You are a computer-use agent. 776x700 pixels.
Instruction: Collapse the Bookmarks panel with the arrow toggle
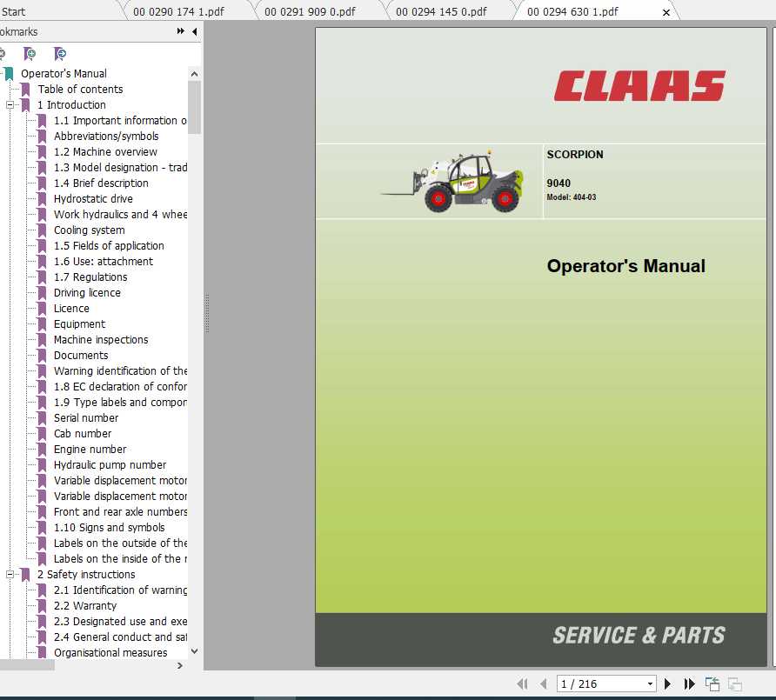point(195,31)
